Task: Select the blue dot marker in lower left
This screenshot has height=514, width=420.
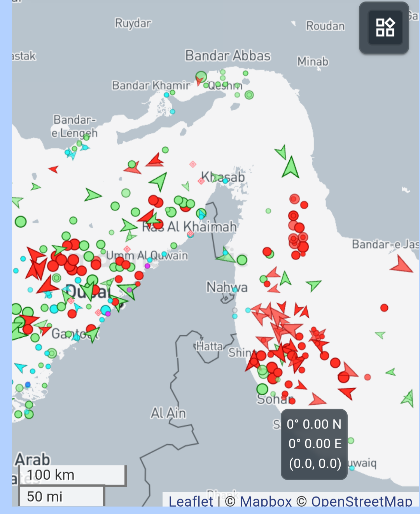Action: click(28, 384)
